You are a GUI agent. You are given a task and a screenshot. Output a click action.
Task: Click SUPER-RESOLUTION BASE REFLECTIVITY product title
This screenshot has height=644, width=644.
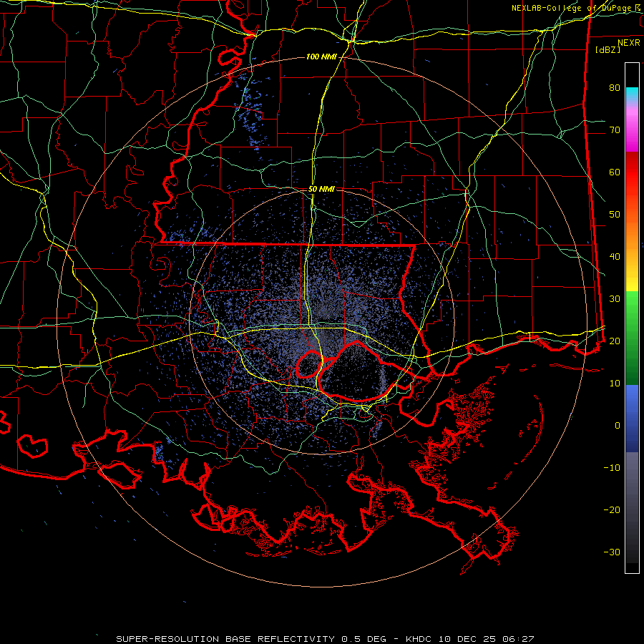(x=225, y=639)
